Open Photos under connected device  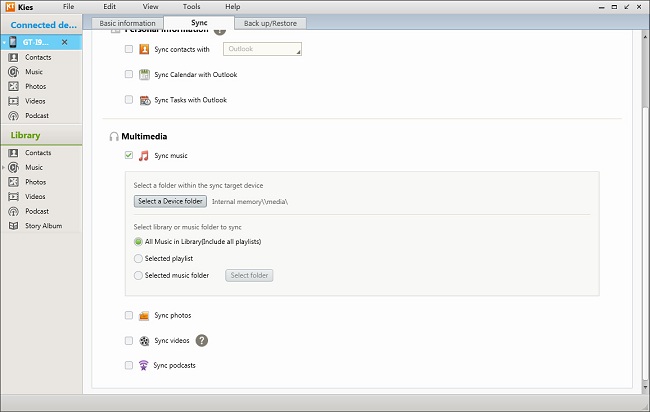point(36,86)
